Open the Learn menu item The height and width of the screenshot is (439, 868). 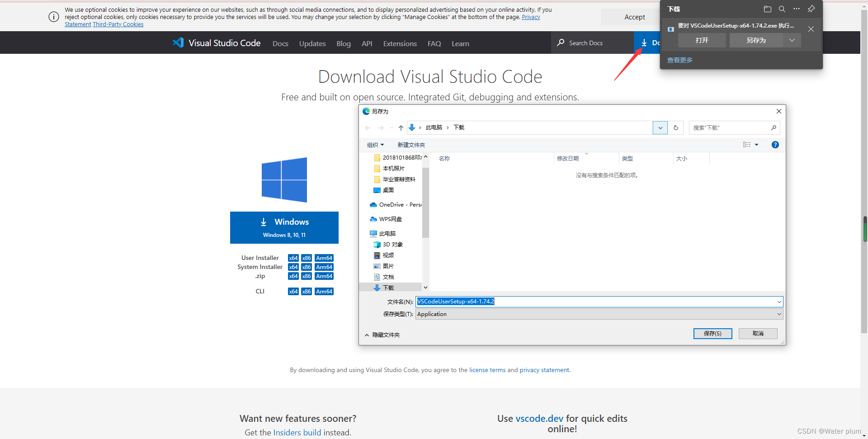coord(460,43)
